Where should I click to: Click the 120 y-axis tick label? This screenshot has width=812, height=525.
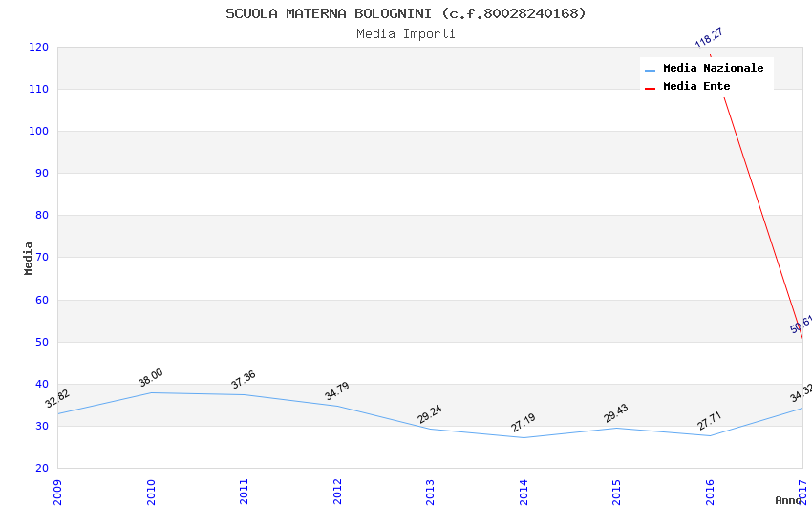click(x=39, y=47)
